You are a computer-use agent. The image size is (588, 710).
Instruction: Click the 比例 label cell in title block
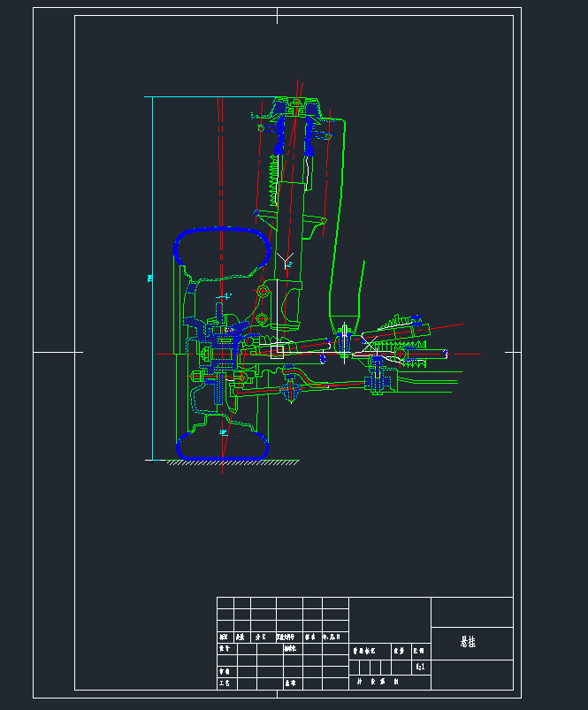tap(419, 651)
